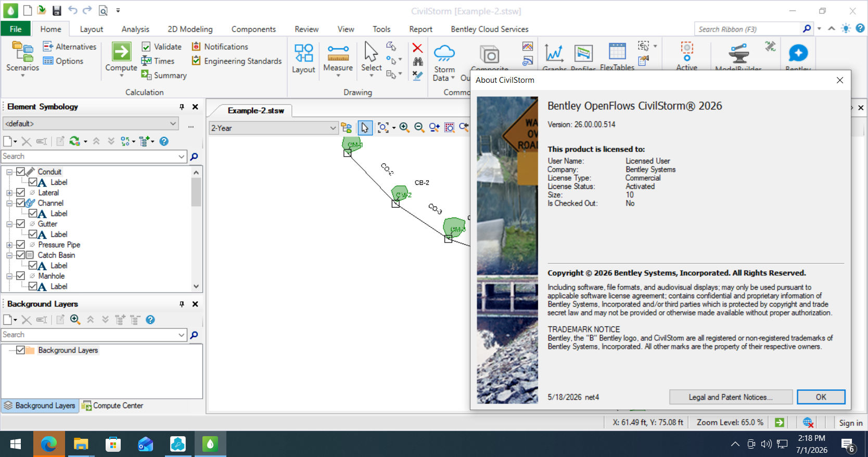Collapse the Conduit tree node

point(9,172)
